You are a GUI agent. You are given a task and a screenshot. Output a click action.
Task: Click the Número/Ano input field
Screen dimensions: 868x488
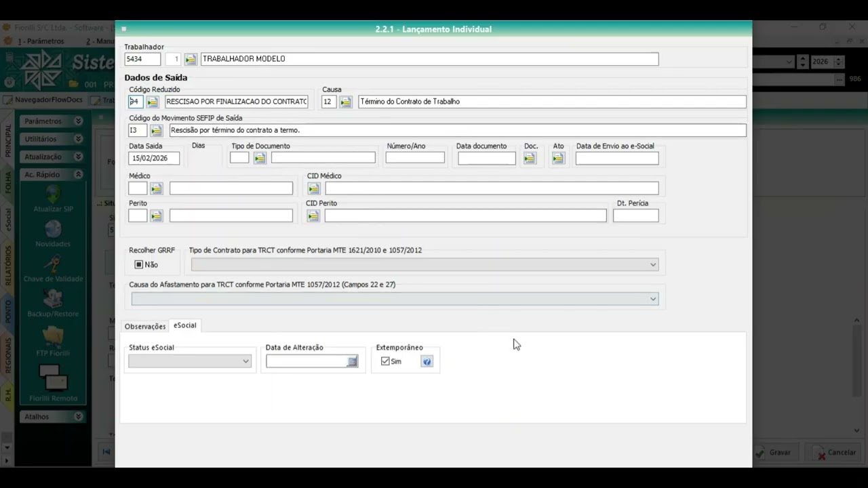pos(415,158)
